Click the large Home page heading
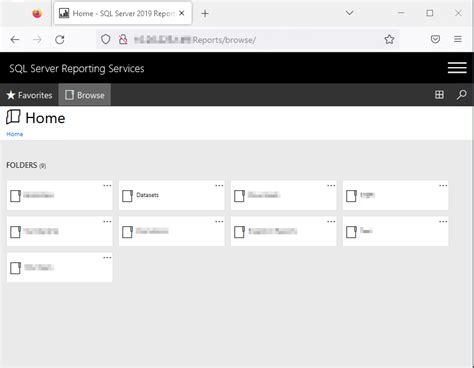 click(x=45, y=118)
